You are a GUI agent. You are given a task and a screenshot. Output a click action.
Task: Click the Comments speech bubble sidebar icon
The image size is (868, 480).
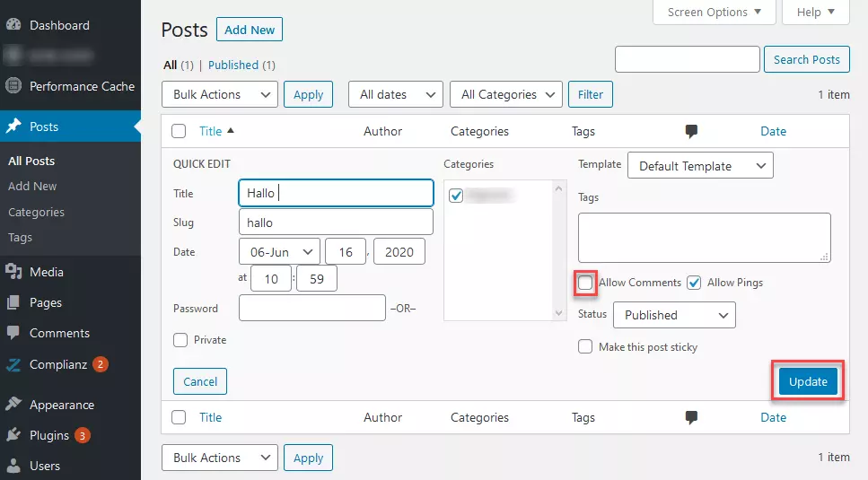(x=13, y=333)
